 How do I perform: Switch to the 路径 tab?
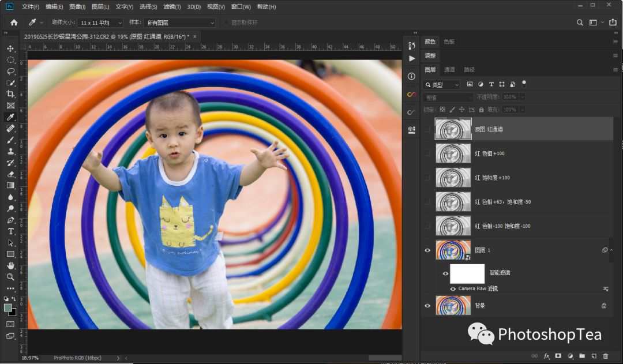click(469, 70)
